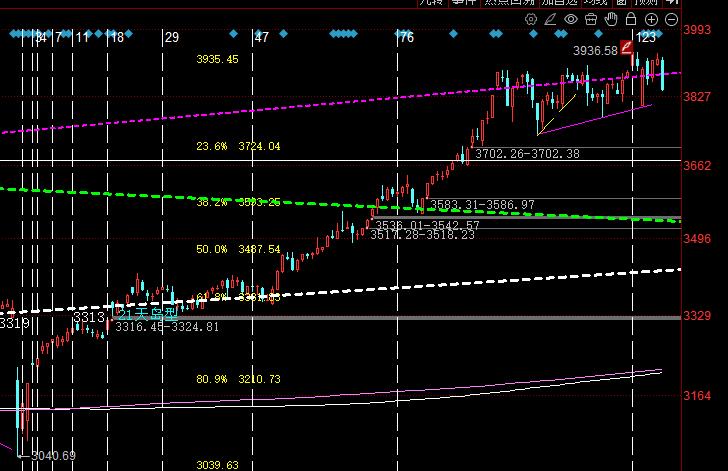Click gap label 3316.45-3324.81
The image size is (728, 471).
[167, 327]
